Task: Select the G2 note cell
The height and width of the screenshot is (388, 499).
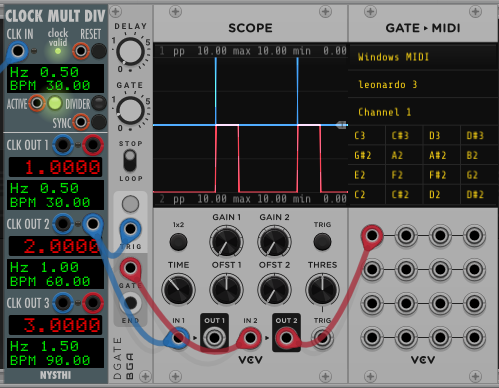Action: pos(479,175)
